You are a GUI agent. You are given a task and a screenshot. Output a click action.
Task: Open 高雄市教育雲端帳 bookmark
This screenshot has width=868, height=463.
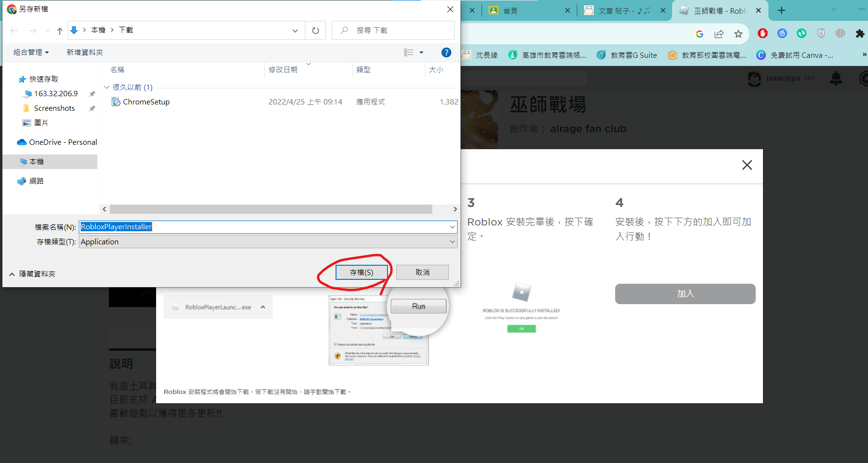tap(548, 55)
